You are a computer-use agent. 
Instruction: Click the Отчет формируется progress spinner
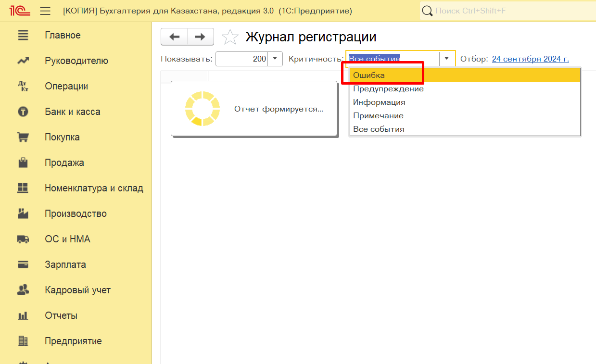[203, 109]
